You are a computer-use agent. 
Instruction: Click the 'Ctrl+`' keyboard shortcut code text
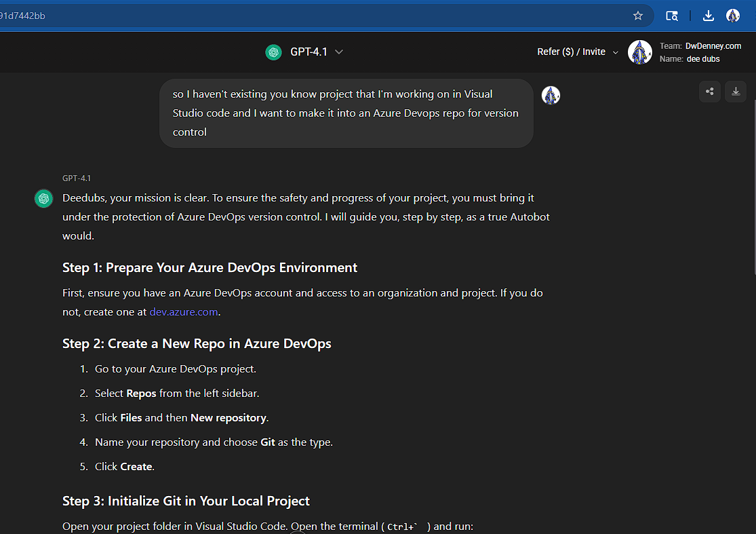pyautogui.click(x=403, y=527)
